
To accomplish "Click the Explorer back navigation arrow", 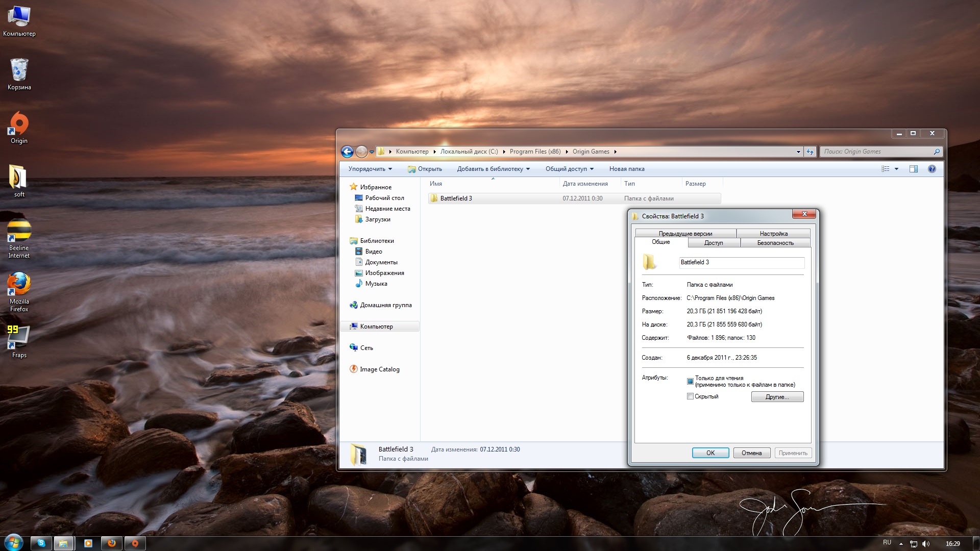I will coord(347,152).
